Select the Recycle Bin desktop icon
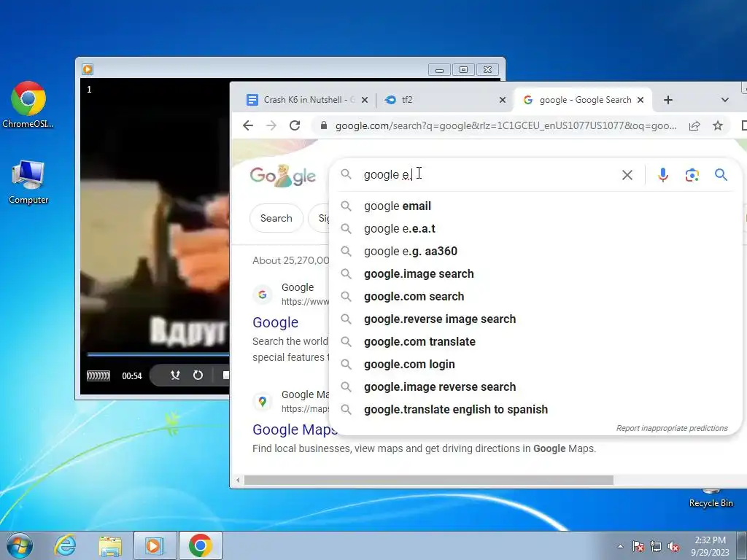The image size is (747, 560). [711, 499]
